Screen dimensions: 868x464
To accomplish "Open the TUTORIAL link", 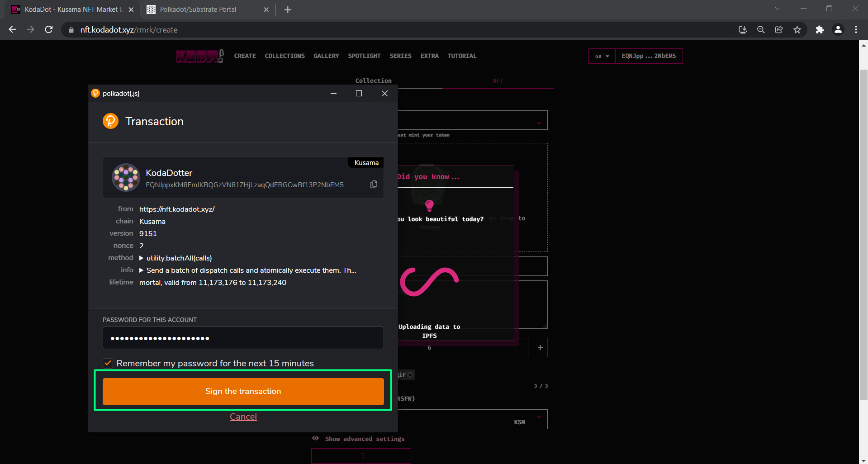I will (x=462, y=56).
